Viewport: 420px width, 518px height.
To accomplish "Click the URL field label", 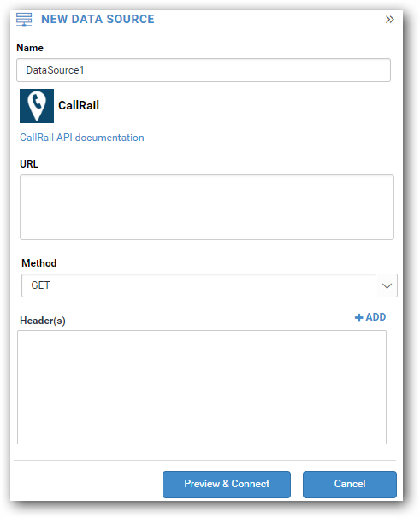I will click(29, 164).
